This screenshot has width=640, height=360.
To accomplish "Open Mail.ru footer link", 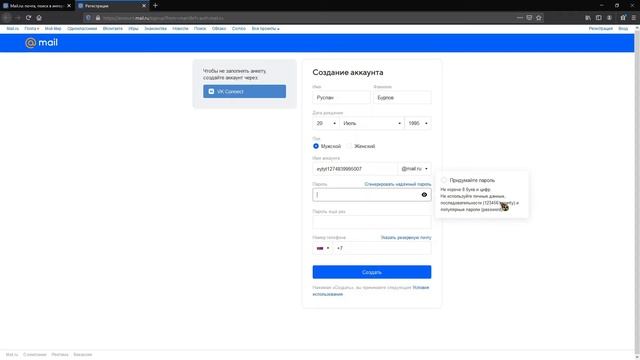I will coord(12,355).
